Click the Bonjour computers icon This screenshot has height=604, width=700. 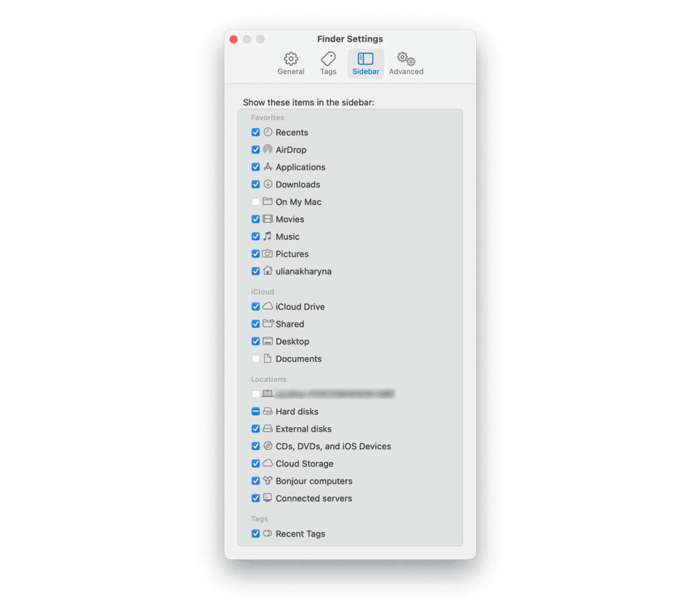click(x=268, y=481)
